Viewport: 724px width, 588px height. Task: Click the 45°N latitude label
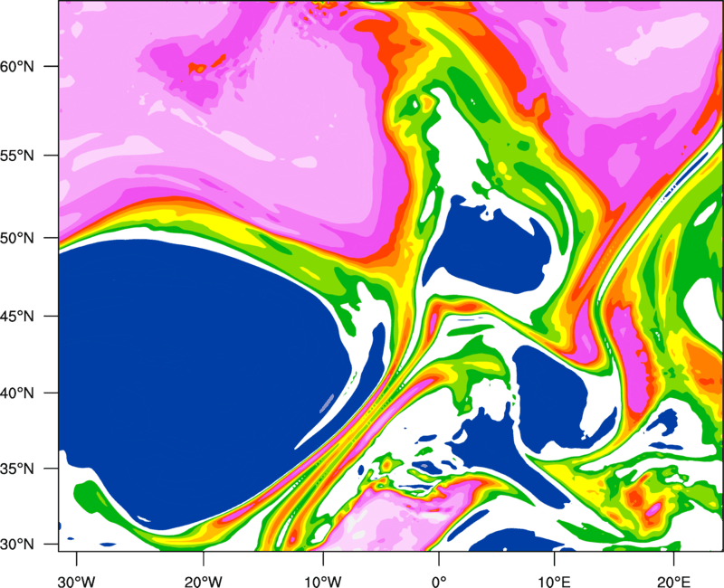pos(17,317)
